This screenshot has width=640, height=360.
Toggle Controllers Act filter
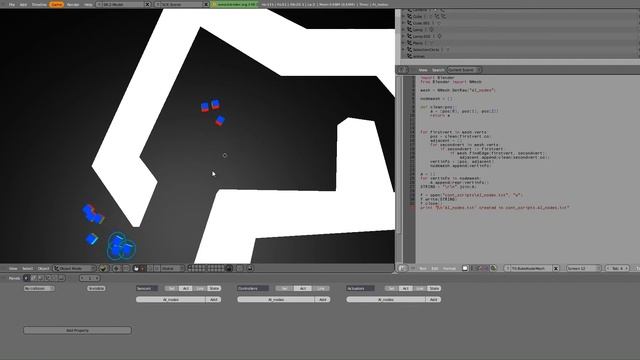303,289
